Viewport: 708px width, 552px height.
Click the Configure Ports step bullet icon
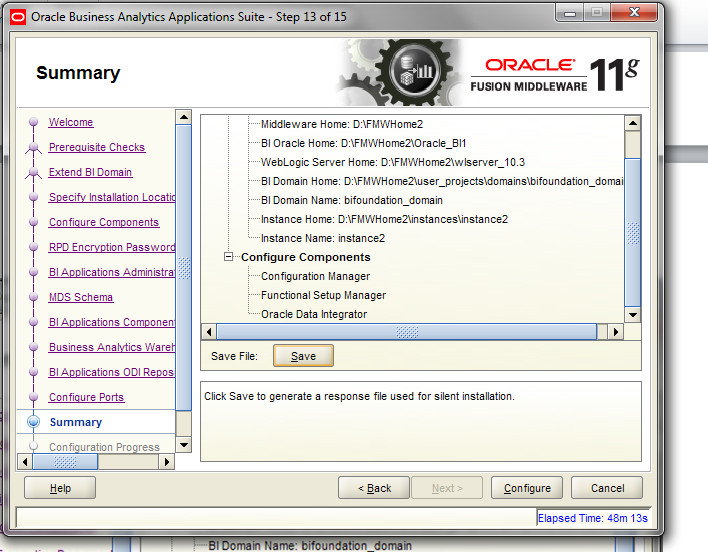(33, 397)
